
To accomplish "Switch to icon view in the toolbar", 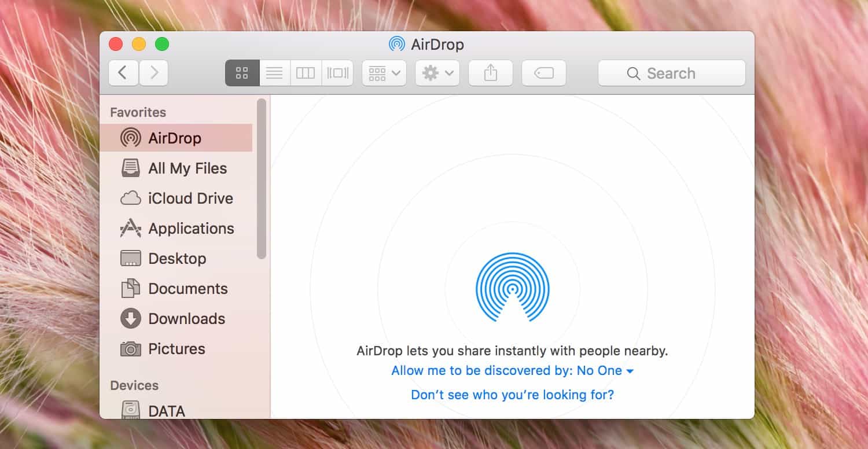I will pos(242,72).
